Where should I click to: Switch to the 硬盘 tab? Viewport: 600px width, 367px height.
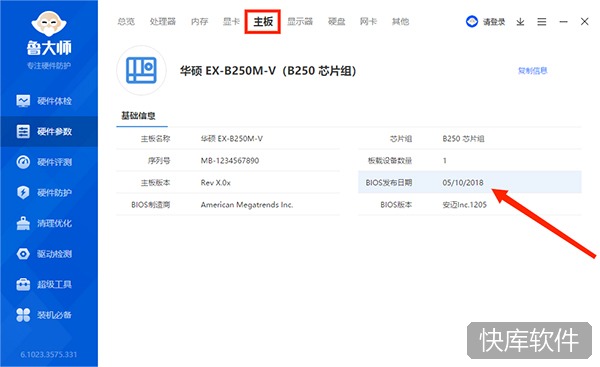point(337,21)
